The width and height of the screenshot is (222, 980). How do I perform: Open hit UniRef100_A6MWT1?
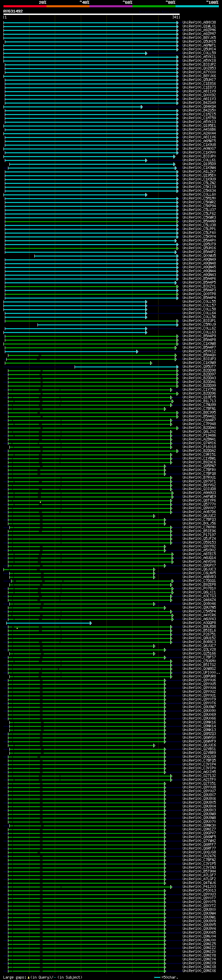[x=199, y=45]
